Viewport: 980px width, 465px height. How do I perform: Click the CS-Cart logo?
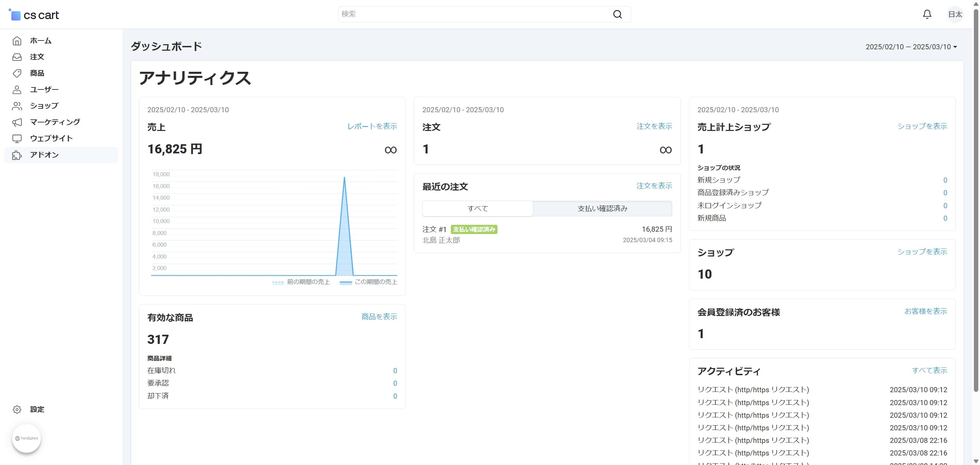(x=33, y=15)
